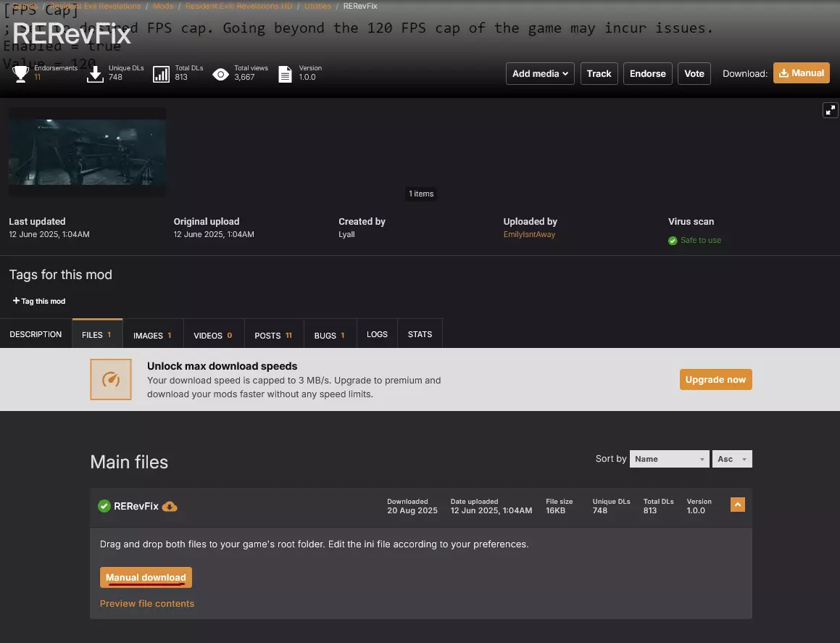View the Logs tab

(377, 334)
